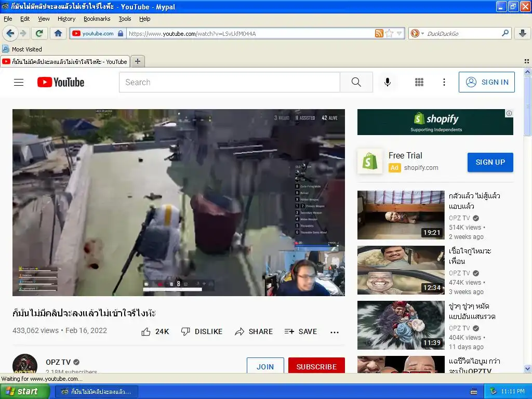Click the Windows start button
Image resolution: width=532 pixels, height=399 pixels.
click(x=25, y=392)
